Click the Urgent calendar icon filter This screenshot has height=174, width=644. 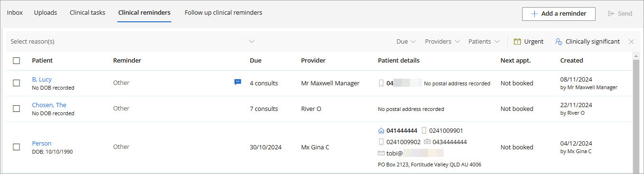(x=517, y=42)
